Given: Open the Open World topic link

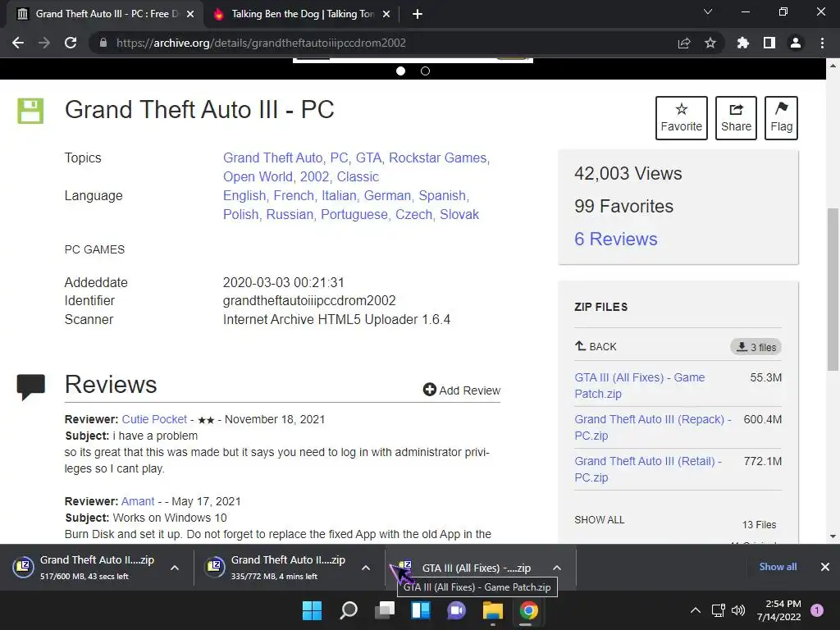Looking at the screenshot, I should tap(258, 177).
